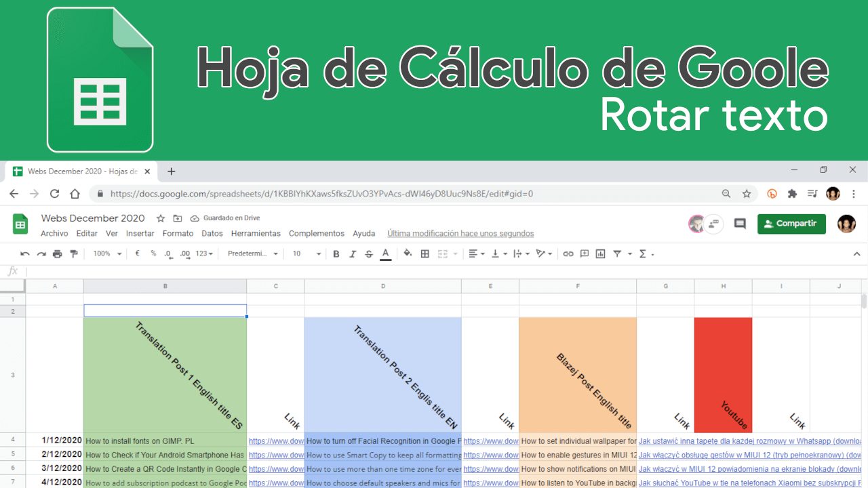Click the Undo arrow icon
This screenshot has height=488, width=868.
point(25,253)
